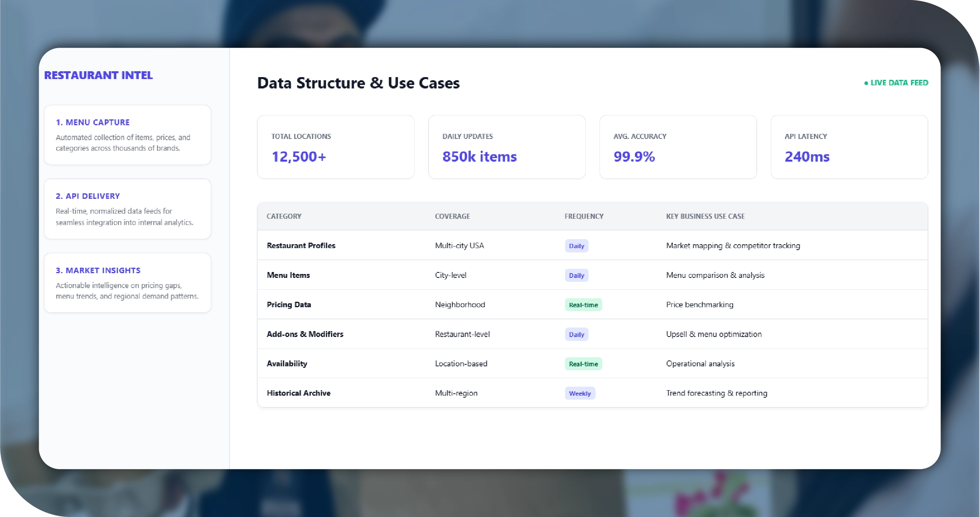Screen dimensions: 980x517
Task: Click the Real-time badge for Availability
Action: pos(583,364)
